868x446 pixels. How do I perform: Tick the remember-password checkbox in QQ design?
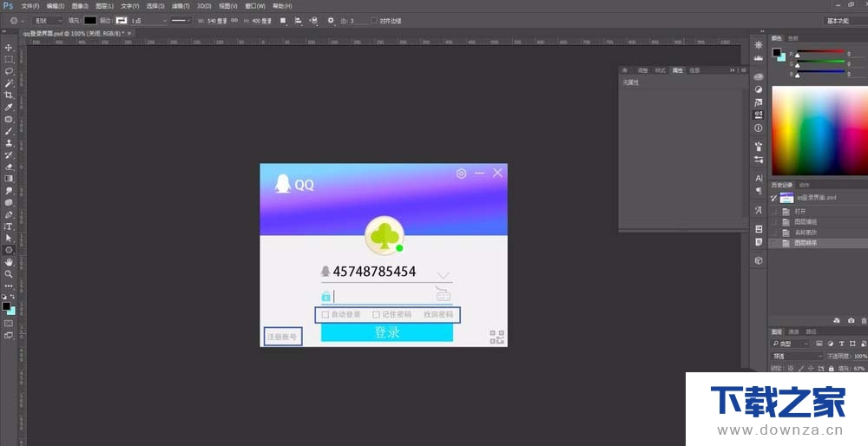[376, 314]
